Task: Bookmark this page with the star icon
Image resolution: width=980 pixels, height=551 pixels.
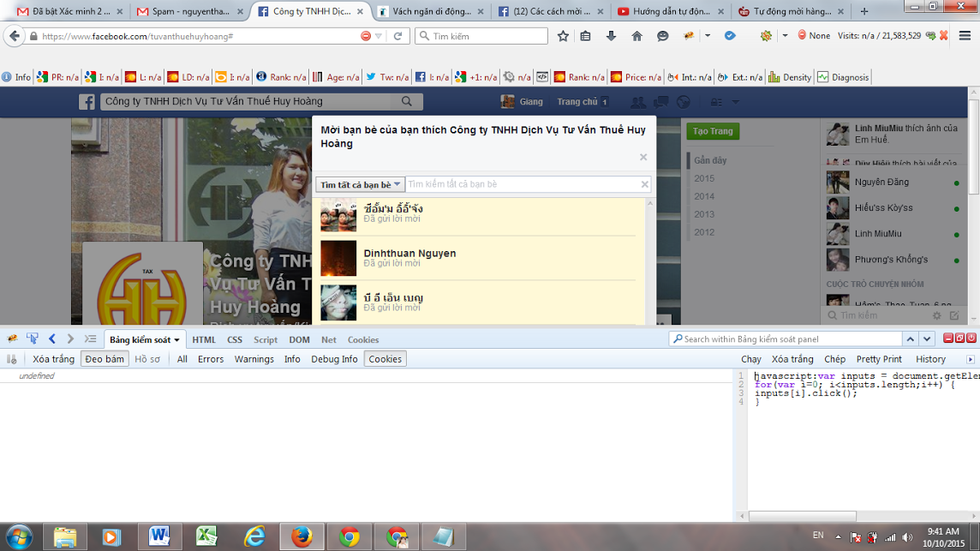Action: (x=563, y=36)
